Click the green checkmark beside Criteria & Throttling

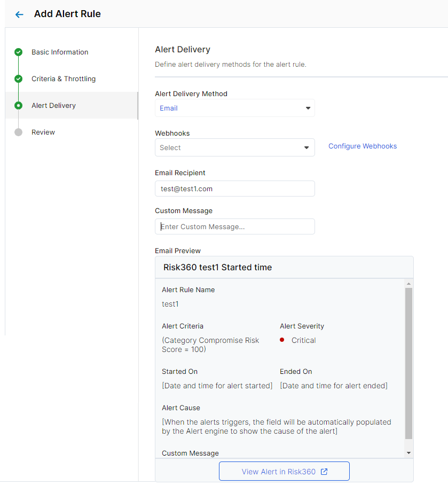pos(19,79)
